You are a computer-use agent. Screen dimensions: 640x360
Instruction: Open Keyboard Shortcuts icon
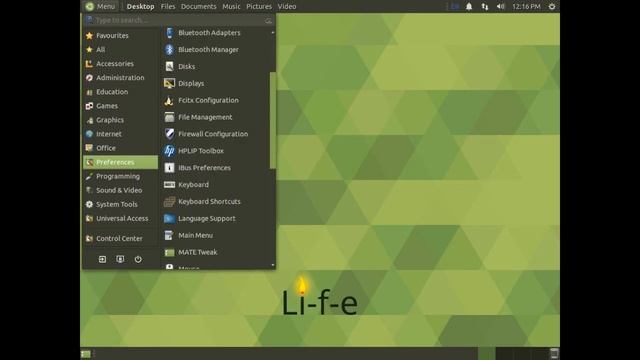coord(169,202)
